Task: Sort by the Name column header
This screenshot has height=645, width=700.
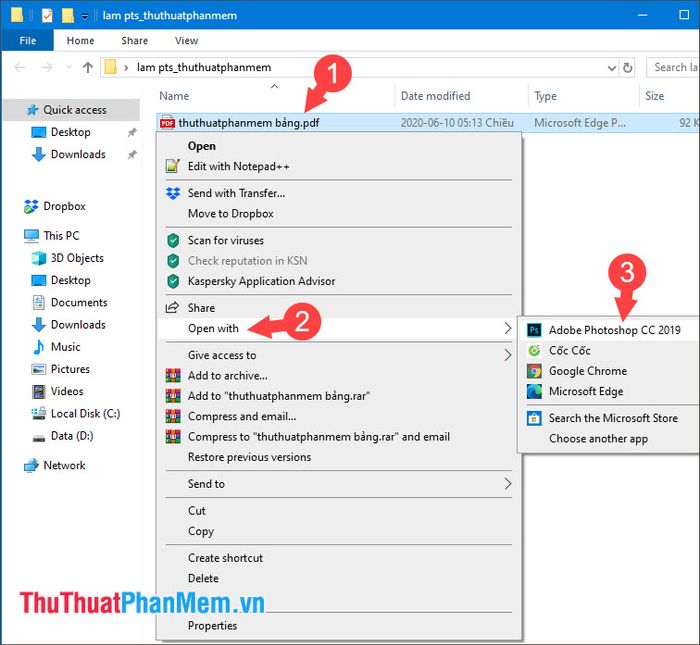Action: click(x=174, y=96)
